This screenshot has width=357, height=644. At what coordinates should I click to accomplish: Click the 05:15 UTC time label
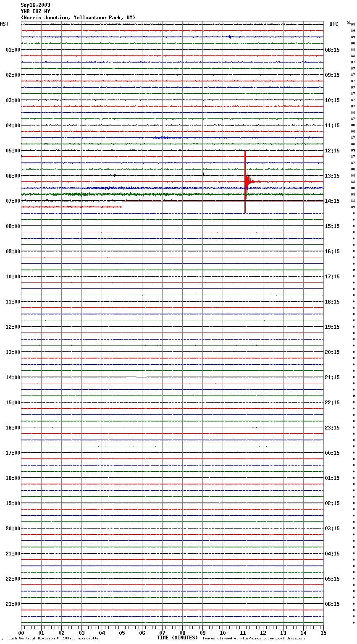[332, 579]
